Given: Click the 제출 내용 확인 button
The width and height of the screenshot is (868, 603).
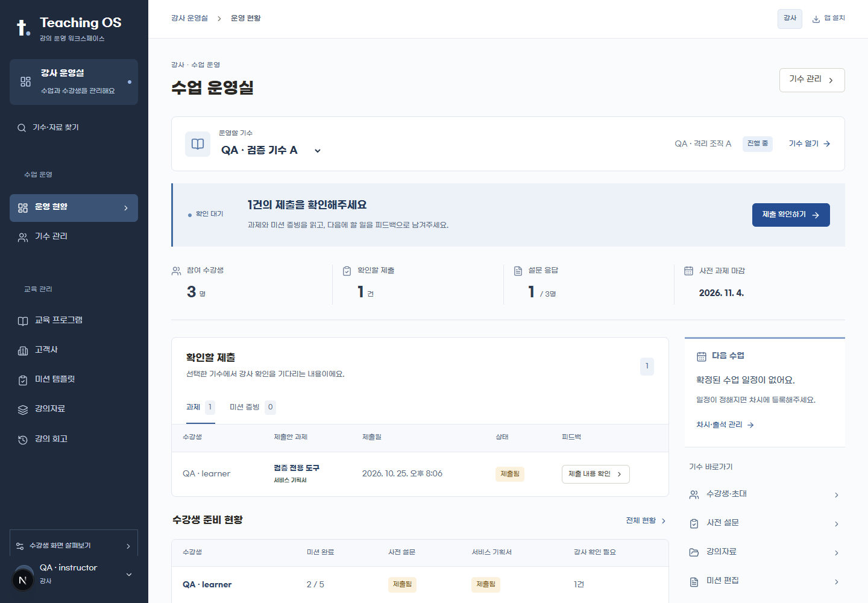Looking at the screenshot, I should coord(596,474).
